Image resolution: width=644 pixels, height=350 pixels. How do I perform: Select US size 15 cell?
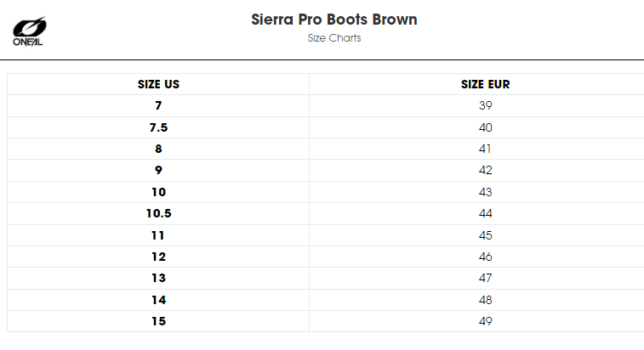[x=158, y=321]
